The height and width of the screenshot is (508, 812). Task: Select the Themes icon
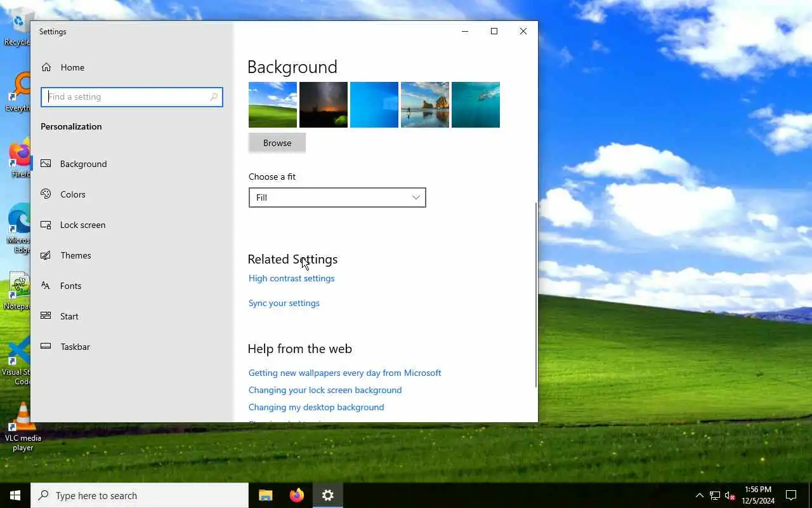[x=46, y=255]
